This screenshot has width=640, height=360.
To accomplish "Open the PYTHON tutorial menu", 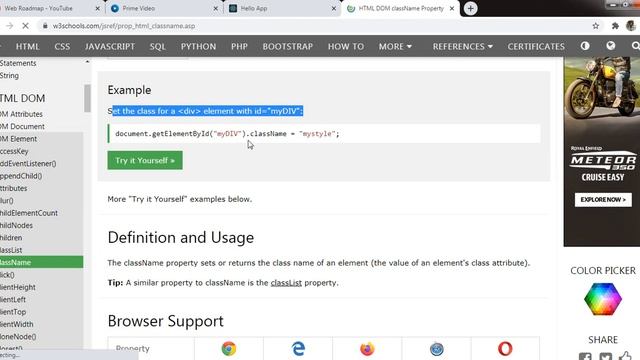I will pos(198,47).
